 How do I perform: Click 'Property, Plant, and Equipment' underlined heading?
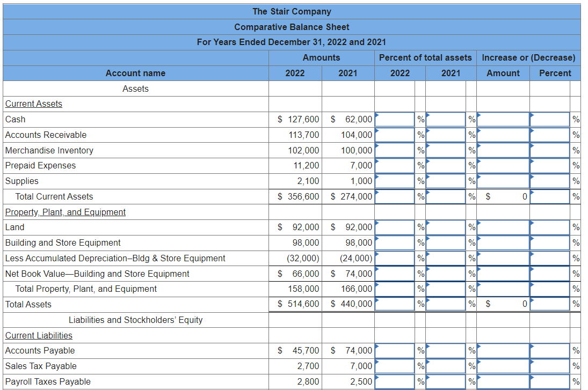pos(66,212)
